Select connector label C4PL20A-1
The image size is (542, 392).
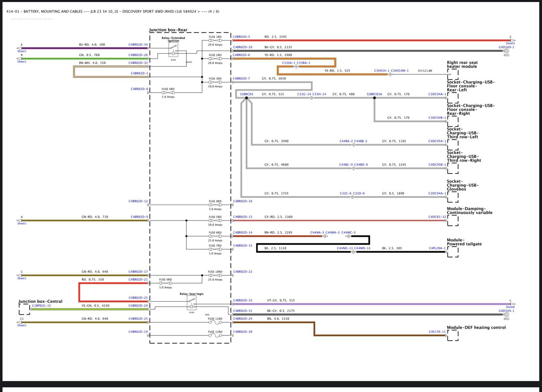click(x=437, y=248)
